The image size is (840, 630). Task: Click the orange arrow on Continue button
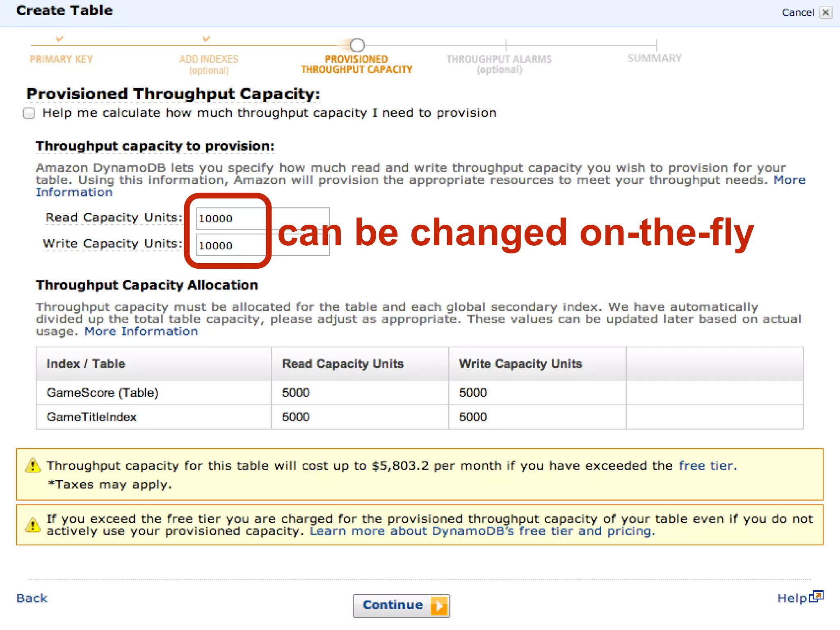coord(439,606)
